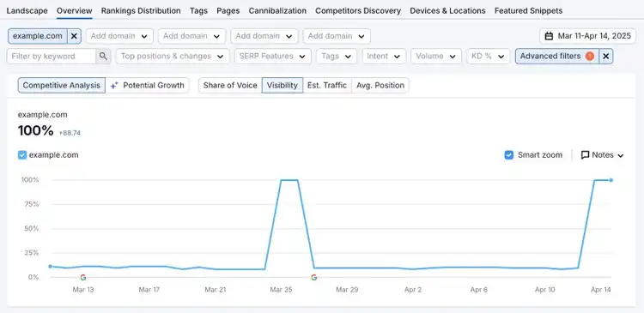644x313 pixels.
Task: Toggle the Smart zoom checkbox
Action: 509,155
